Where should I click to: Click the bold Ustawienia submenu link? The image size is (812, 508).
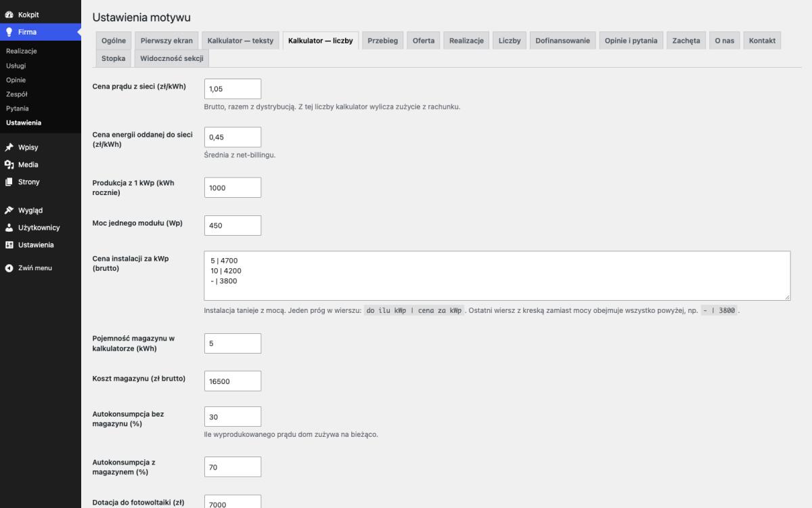24,123
